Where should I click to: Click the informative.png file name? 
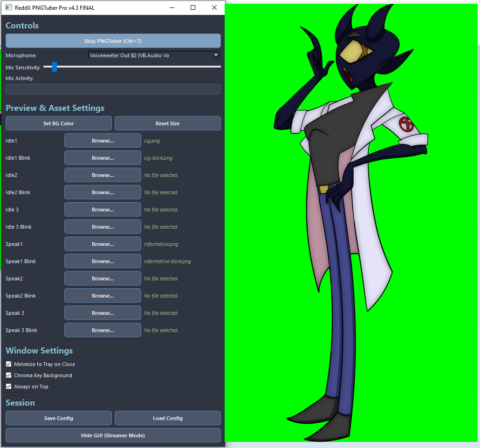click(x=161, y=244)
